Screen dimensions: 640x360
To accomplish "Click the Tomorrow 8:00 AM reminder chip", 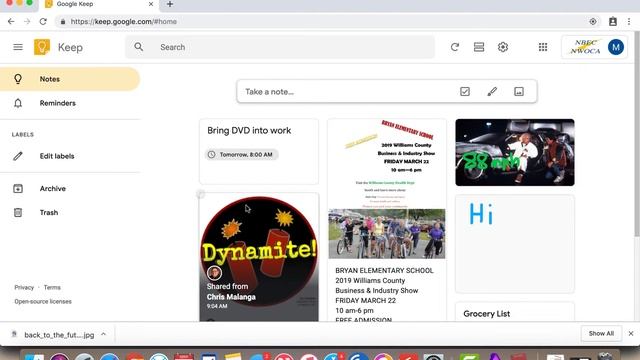I will click(x=242, y=155).
